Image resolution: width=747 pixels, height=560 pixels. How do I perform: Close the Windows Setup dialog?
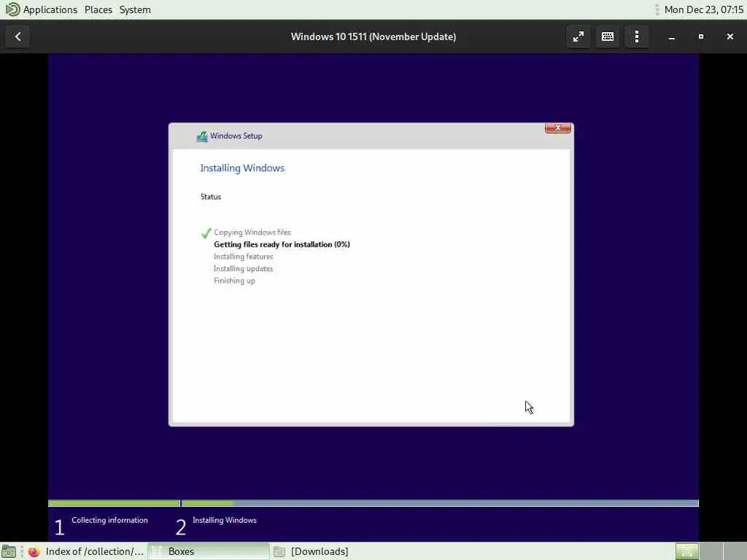pos(558,128)
